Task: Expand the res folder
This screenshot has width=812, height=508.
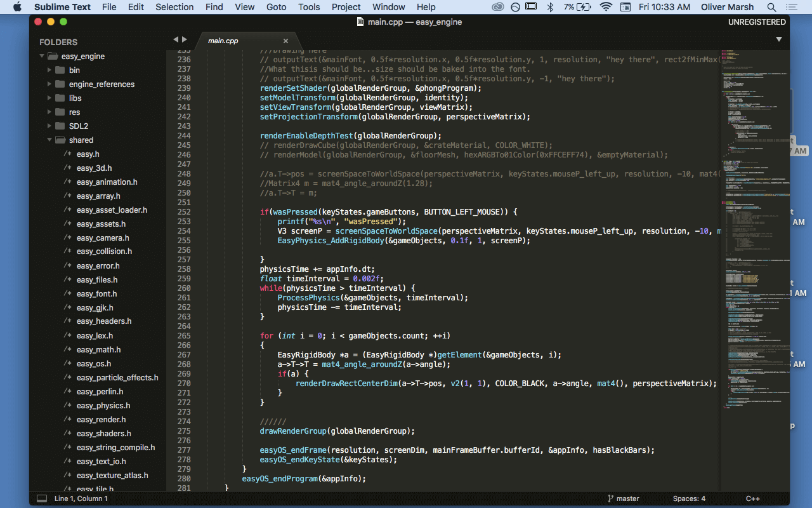Action: 49,112
